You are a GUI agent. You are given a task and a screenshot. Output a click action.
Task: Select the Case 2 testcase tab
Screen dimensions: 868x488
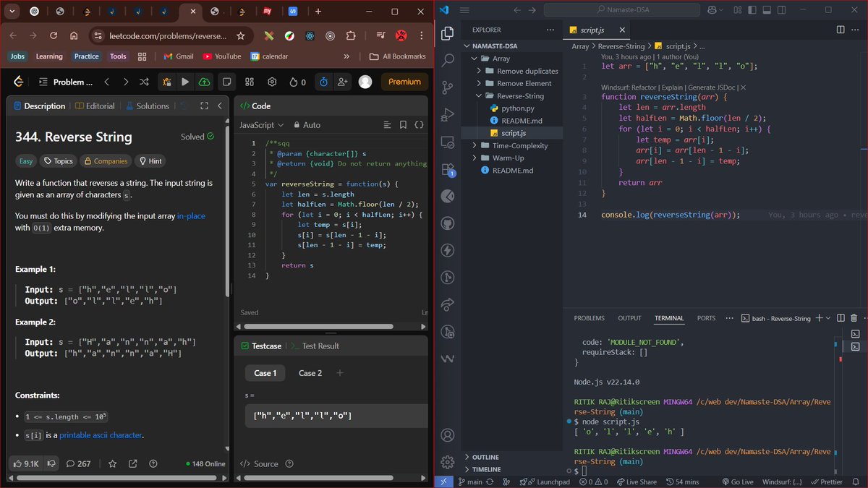tap(310, 373)
